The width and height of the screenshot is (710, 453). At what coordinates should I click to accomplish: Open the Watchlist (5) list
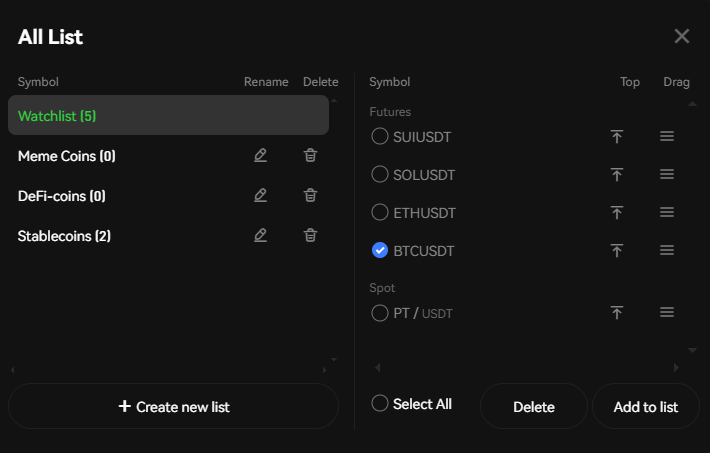coord(168,116)
